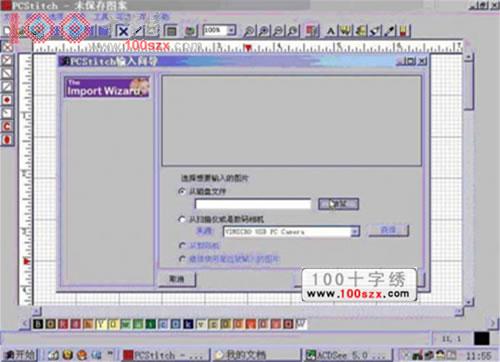Open the Tools (工具) menu
500x362 pixels.
[101, 17]
